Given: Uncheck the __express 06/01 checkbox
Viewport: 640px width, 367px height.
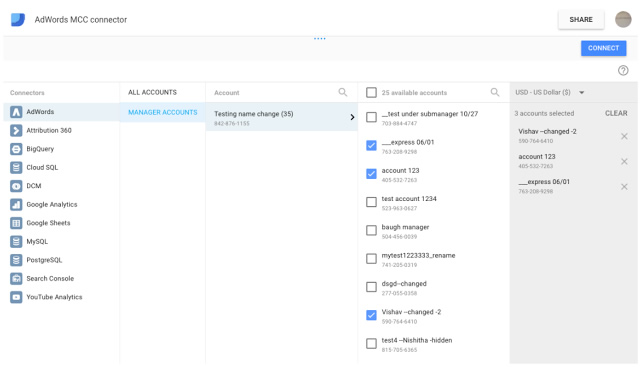Looking at the screenshot, I should 371,146.
